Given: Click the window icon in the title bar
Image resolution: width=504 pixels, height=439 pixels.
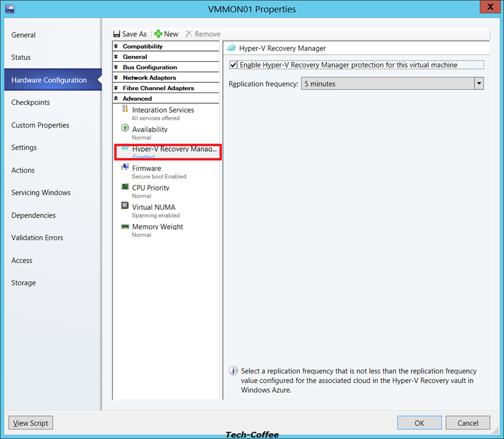Looking at the screenshot, I should [x=10, y=8].
